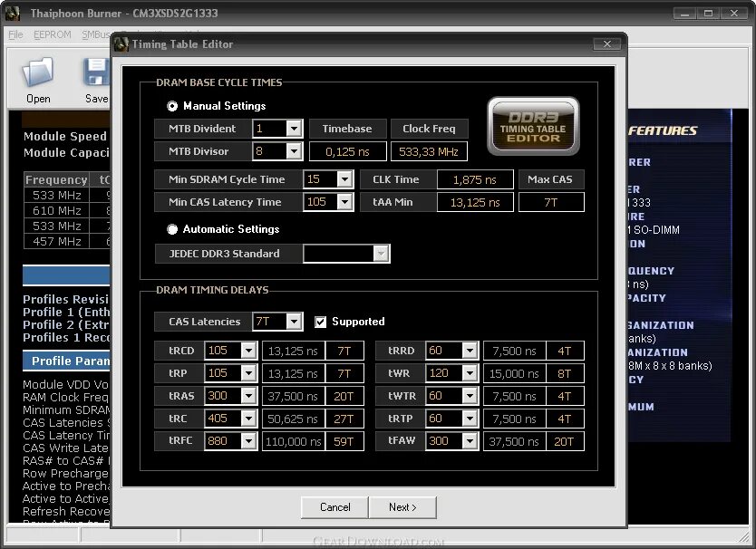Image resolution: width=756 pixels, height=549 pixels.
Task: Open the tRP value dropdown
Action: click(248, 373)
